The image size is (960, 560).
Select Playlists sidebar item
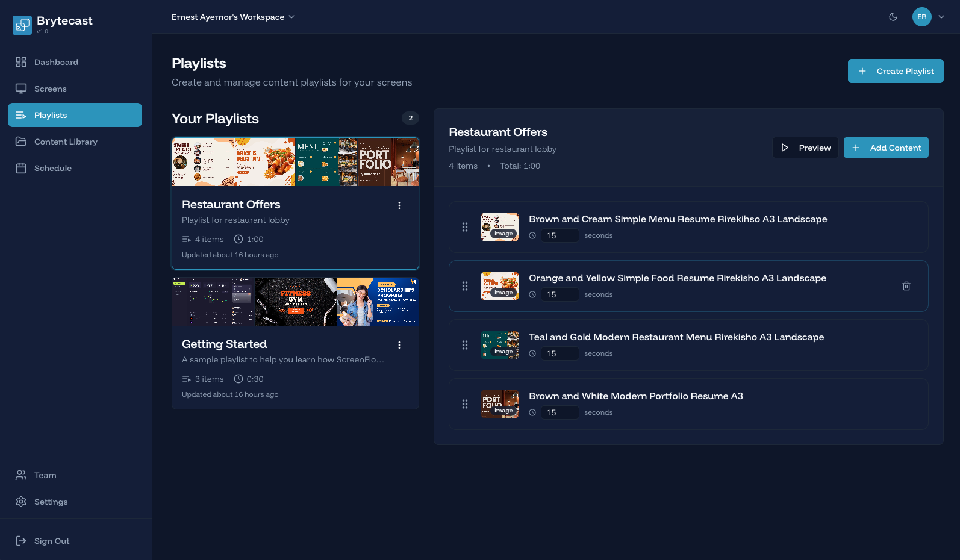75,115
